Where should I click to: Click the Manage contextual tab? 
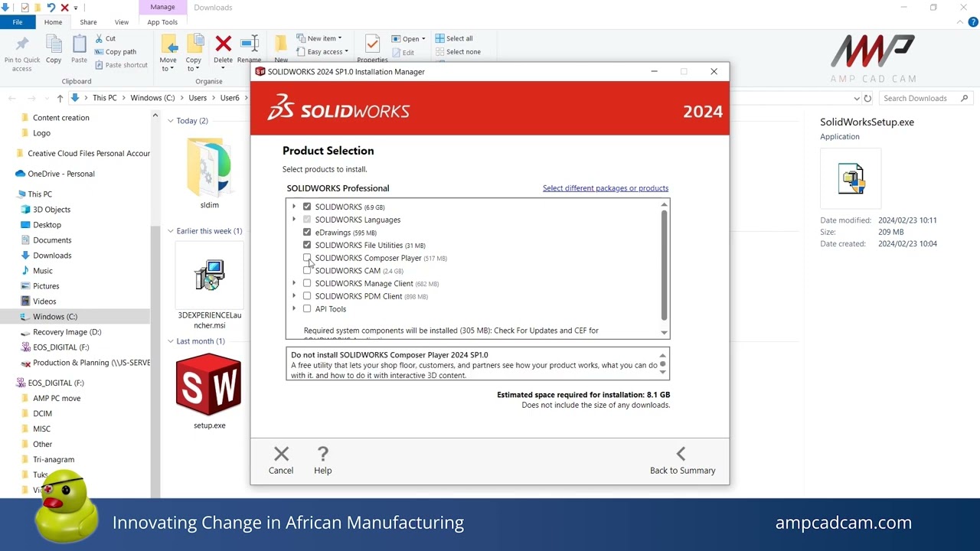coord(162,8)
